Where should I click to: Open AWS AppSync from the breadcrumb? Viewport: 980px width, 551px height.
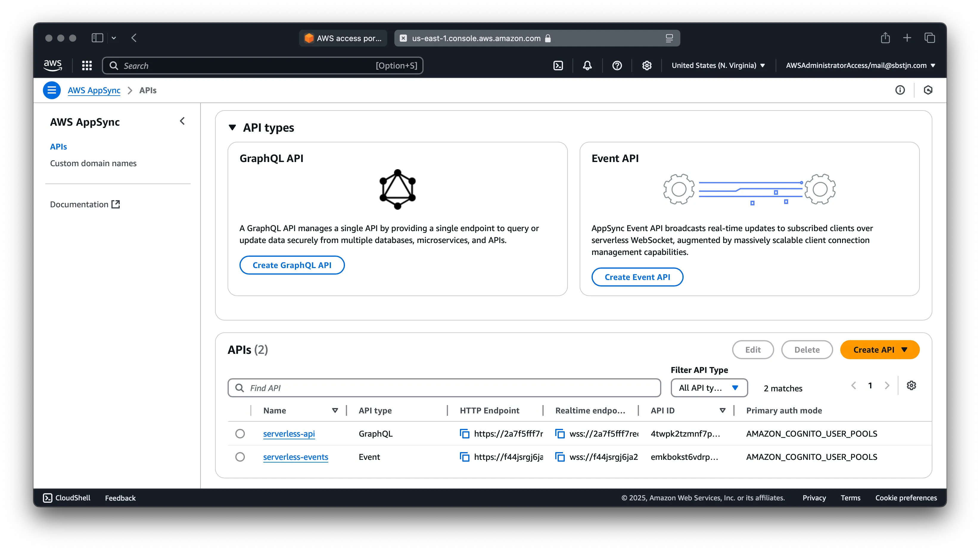coord(94,90)
